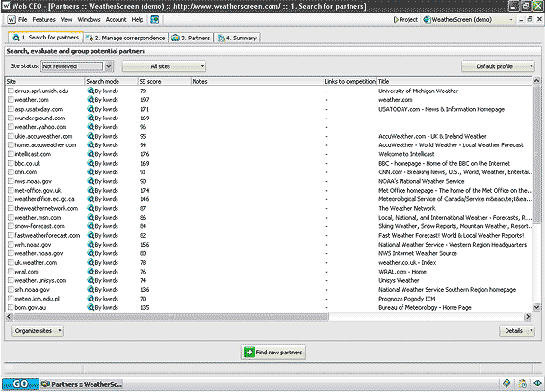This screenshot has width=545, height=392.
Task: Click the vertical scrollbar up arrow
Action: click(x=536, y=81)
